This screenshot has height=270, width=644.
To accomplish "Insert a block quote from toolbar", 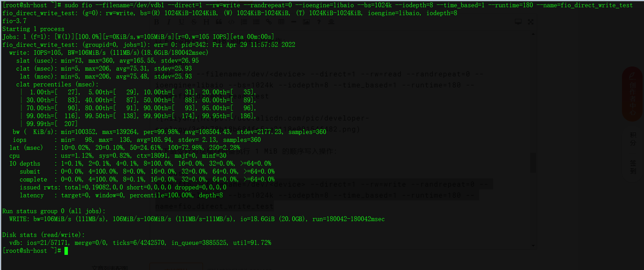I will click(x=219, y=22).
